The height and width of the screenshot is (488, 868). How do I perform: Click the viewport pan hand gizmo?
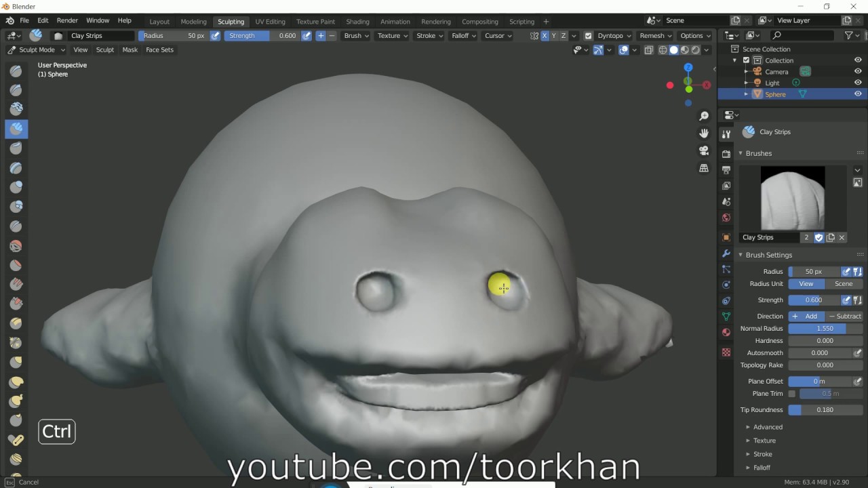(x=704, y=134)
